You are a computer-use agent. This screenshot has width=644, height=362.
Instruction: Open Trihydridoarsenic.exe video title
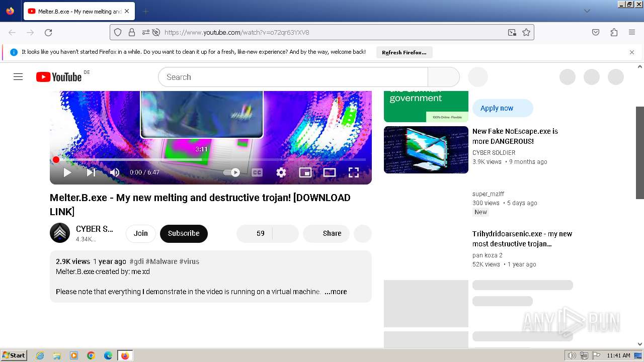click(x=522, y=239)
